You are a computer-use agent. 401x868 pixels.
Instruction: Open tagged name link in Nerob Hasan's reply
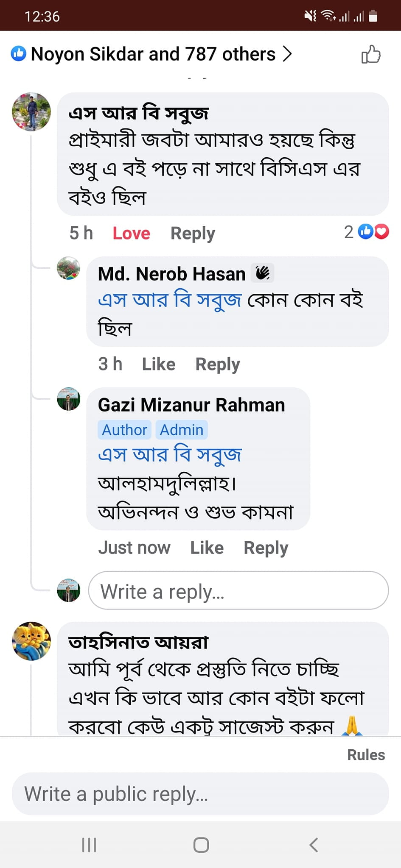click(x=170, y=300)
